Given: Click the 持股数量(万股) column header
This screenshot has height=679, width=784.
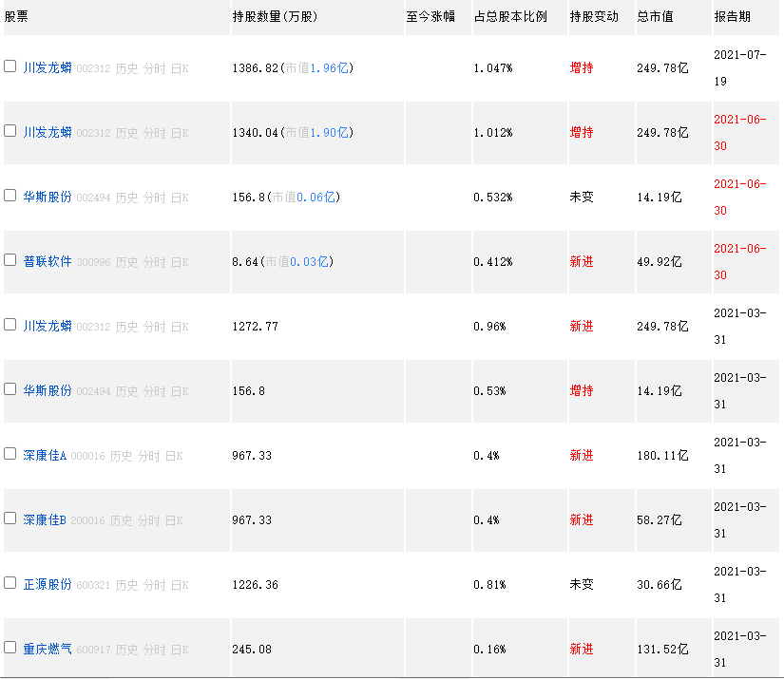Looking at the screenshot, I should 275,16.
